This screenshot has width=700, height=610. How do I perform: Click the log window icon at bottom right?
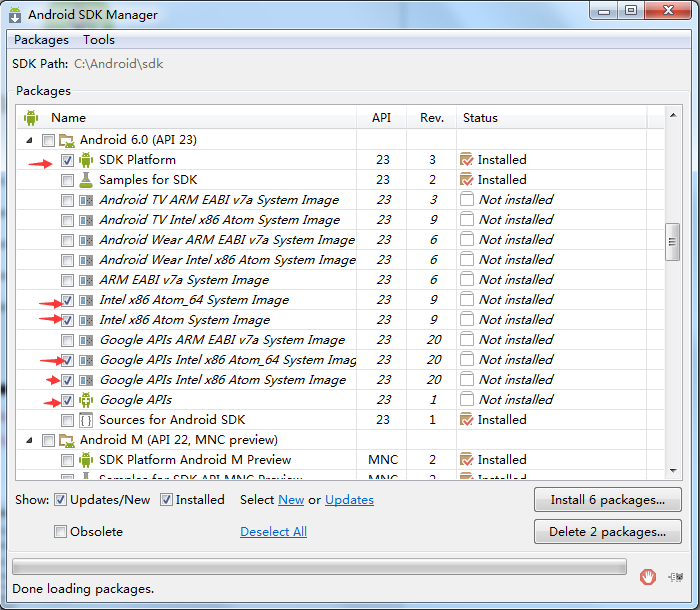[676, 577]
